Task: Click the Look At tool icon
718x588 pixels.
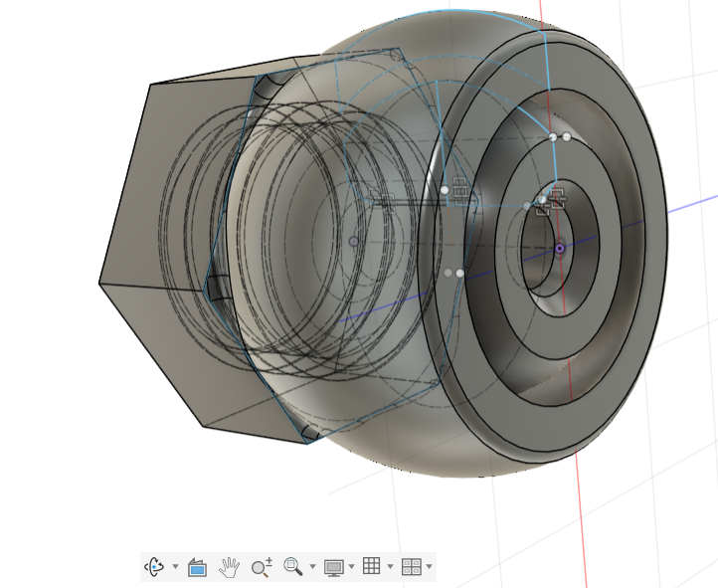Action: point(197,567)
